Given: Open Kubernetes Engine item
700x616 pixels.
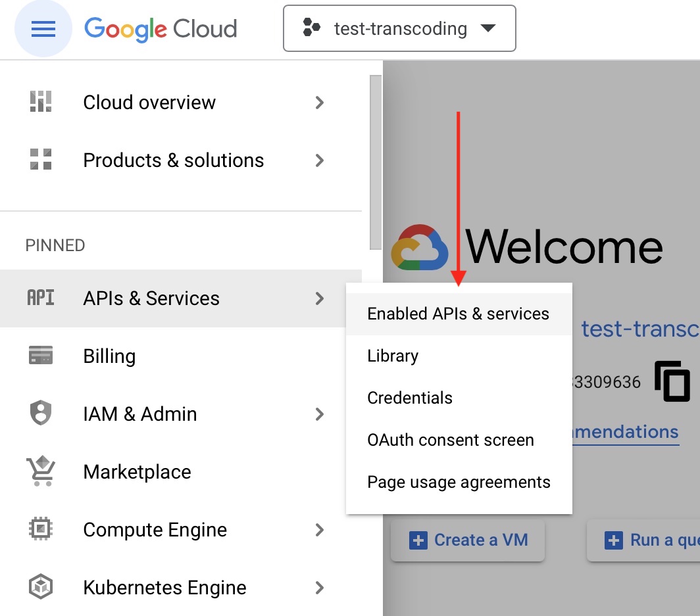Looking at the screenshot, I should (181, 588).
